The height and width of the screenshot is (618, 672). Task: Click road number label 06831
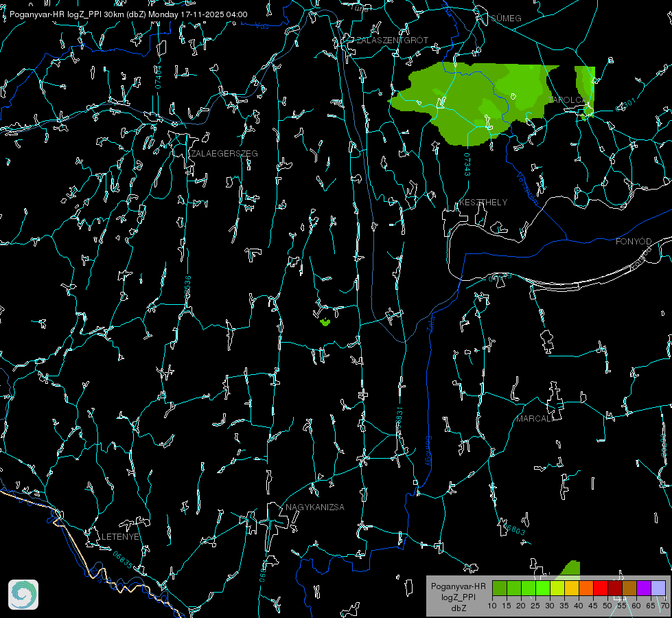399,418
